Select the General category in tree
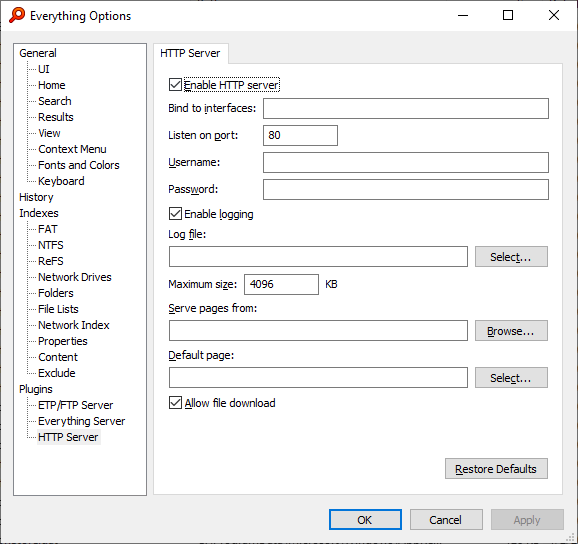 pyautogui.click(x=38, y=53)
